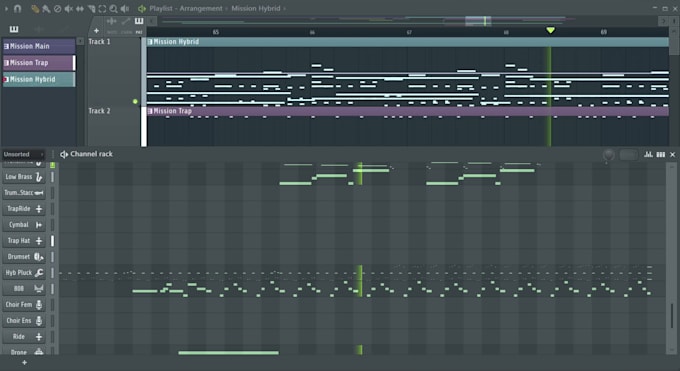Toggle step sequencer view icon
The width and height of the screenshot is (680, 371).
click(660, 154)
